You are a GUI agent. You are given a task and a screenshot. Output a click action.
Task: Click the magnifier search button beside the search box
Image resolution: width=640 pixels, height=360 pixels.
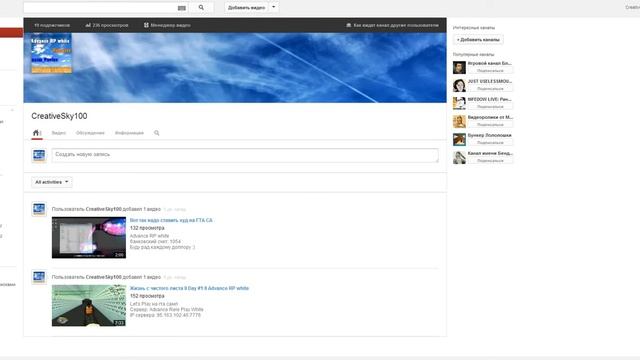201,7
